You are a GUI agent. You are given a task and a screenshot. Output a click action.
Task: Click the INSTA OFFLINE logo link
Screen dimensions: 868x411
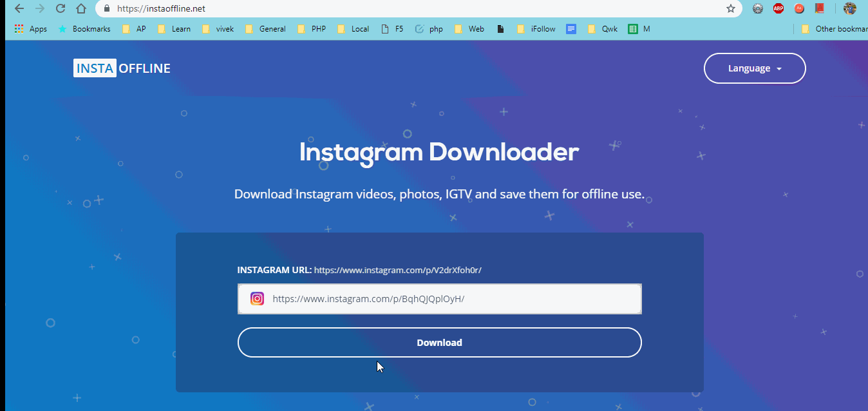122,68
